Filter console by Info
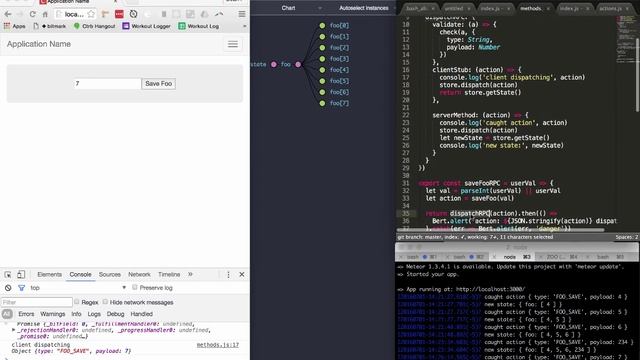The height and width of the screenshot is (360, 640). 76,314
